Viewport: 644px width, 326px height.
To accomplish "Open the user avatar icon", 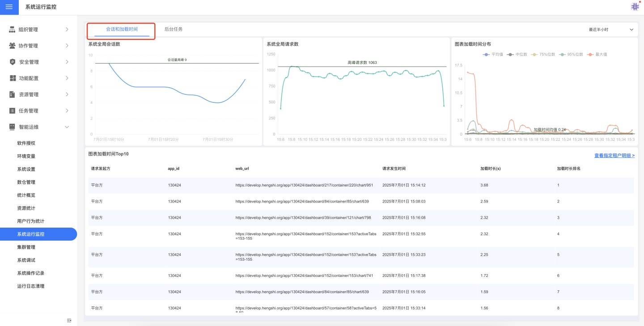I will (635, 7).
